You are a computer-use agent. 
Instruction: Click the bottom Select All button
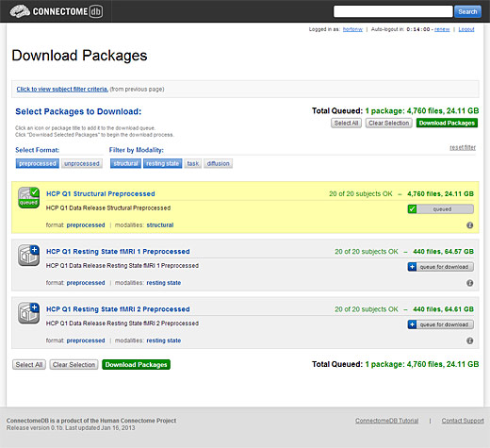tap(29, 365)
